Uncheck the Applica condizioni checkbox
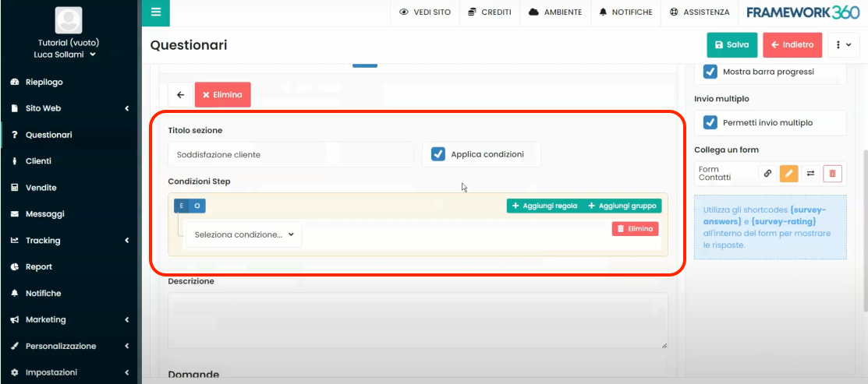Screen dimensions: 868x384 438,154
